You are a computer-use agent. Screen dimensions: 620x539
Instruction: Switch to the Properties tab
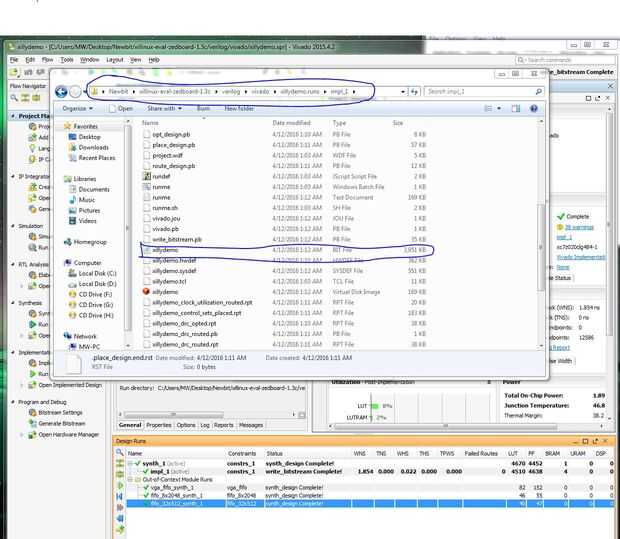pos(159,425)
